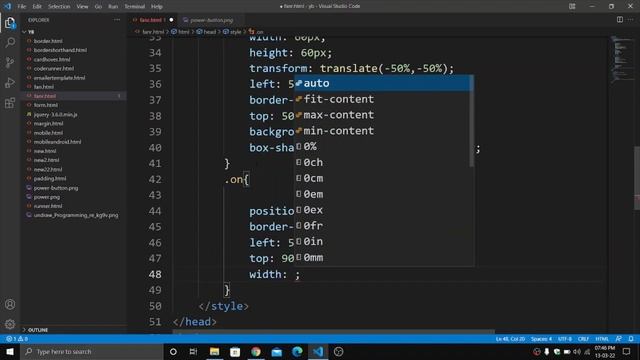Screen dimensions: 640x360
Task: Click the VS Code logo in title bar
Action: click(7, 6)
